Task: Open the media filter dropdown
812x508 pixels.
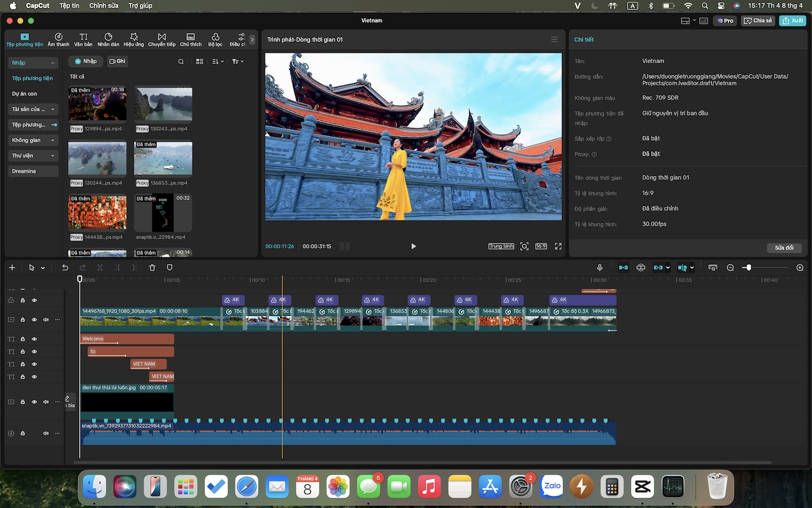Action: (238, 62)
